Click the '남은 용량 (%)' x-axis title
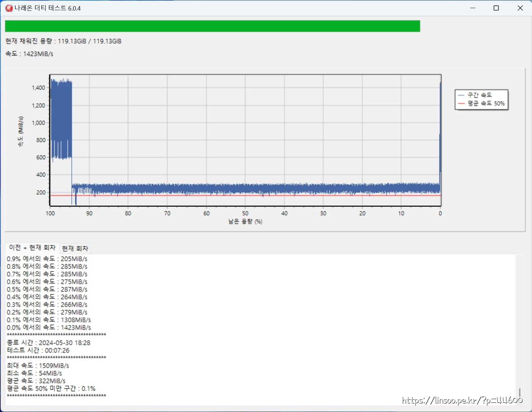The height and width of the screenshot is (412, 532). coord(245,221)
